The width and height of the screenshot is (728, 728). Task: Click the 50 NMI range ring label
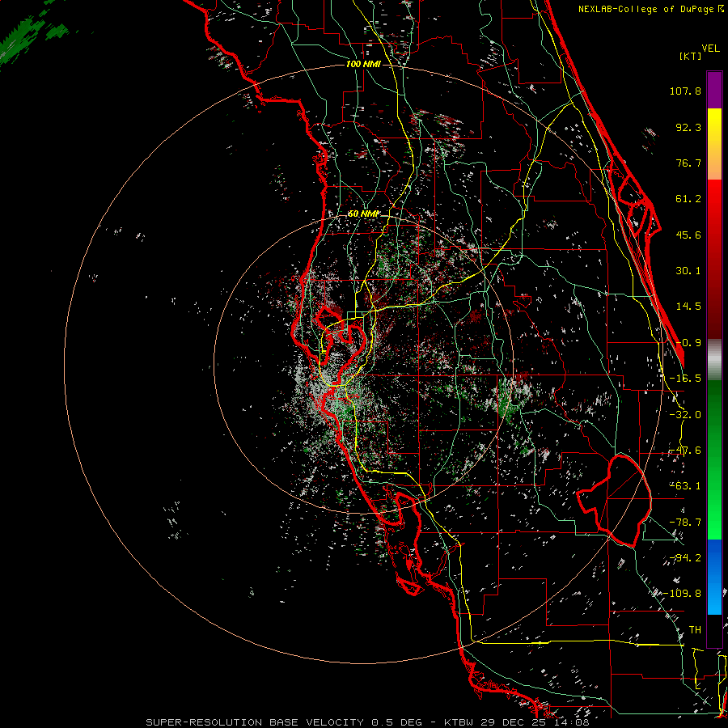(x=363, y=214)
